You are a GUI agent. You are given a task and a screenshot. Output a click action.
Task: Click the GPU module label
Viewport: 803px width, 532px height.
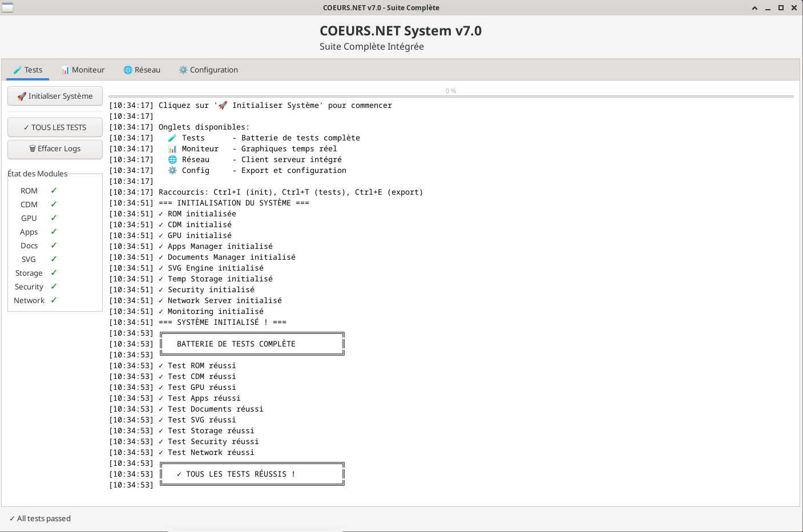pos(29,218)
